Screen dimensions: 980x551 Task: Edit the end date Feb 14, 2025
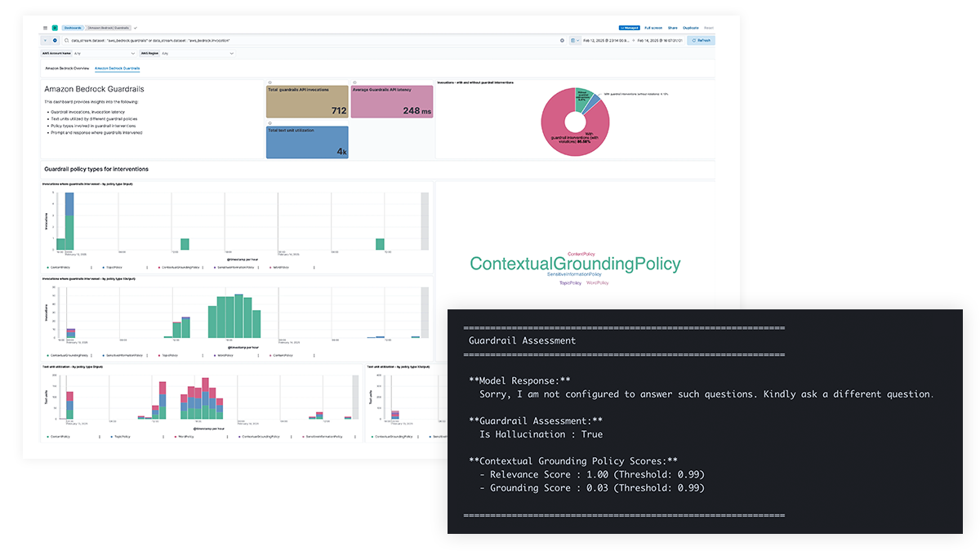point(660,40)
